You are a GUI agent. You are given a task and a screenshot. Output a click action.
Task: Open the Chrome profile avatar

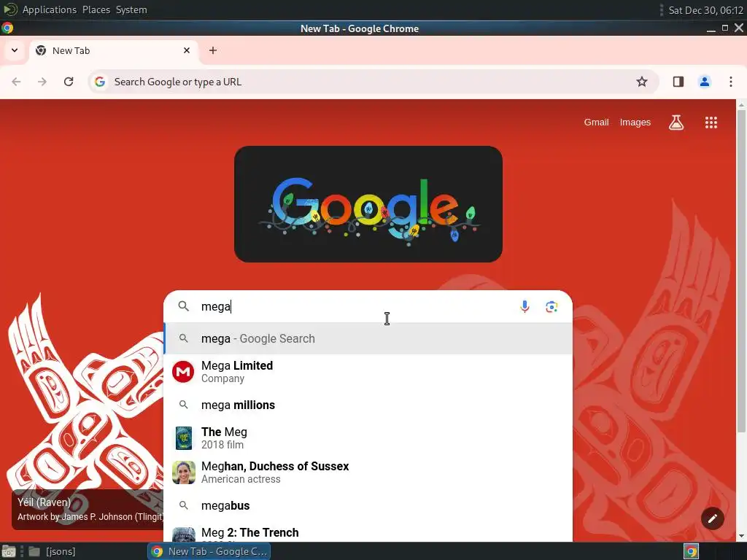pyautogui.click(x=705, y=82)
